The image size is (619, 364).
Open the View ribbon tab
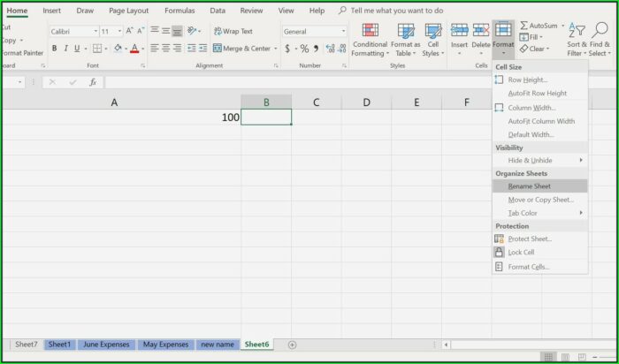tap(286, 11)
